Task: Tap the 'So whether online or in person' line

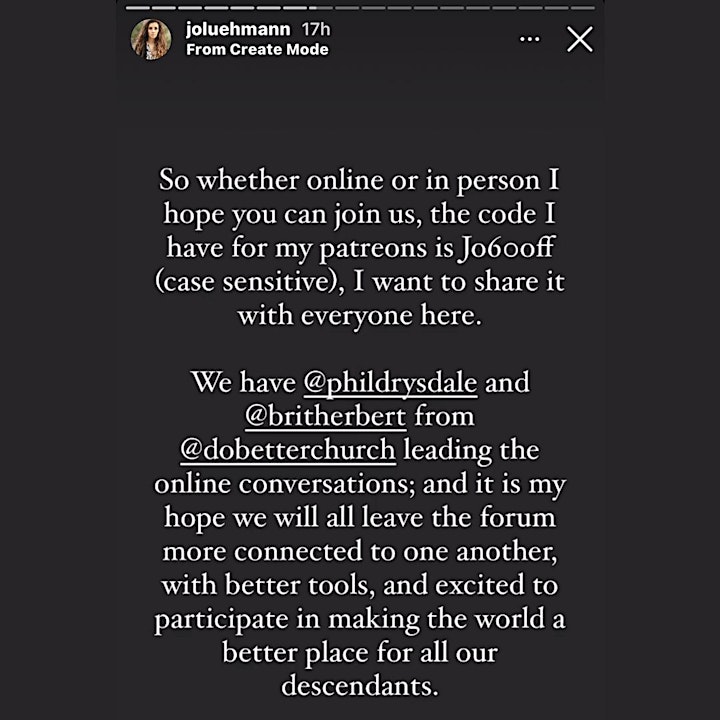Action: (x=359, y=180)
